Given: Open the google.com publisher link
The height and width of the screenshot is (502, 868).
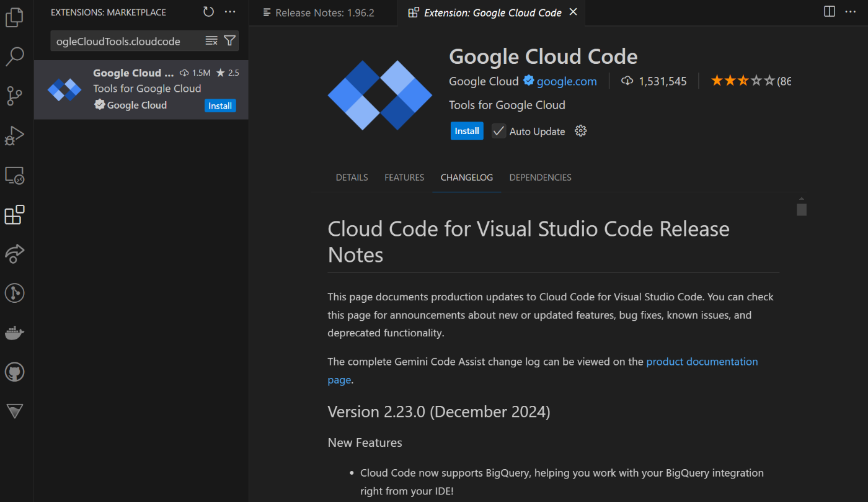Looking at the screenshot, I should click(565, 81).
